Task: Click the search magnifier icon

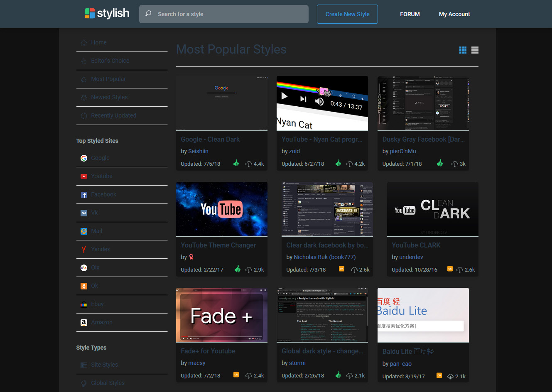Action: 148,14
